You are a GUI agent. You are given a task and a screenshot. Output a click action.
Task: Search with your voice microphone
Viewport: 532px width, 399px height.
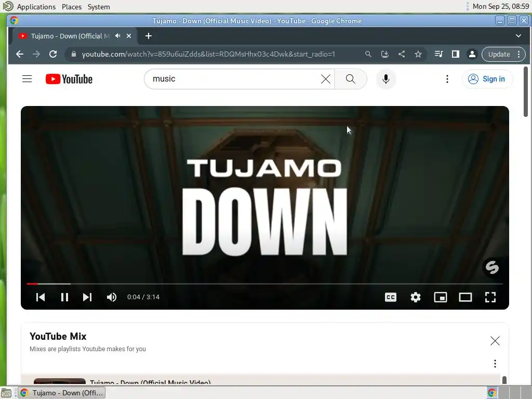point(386,79)
